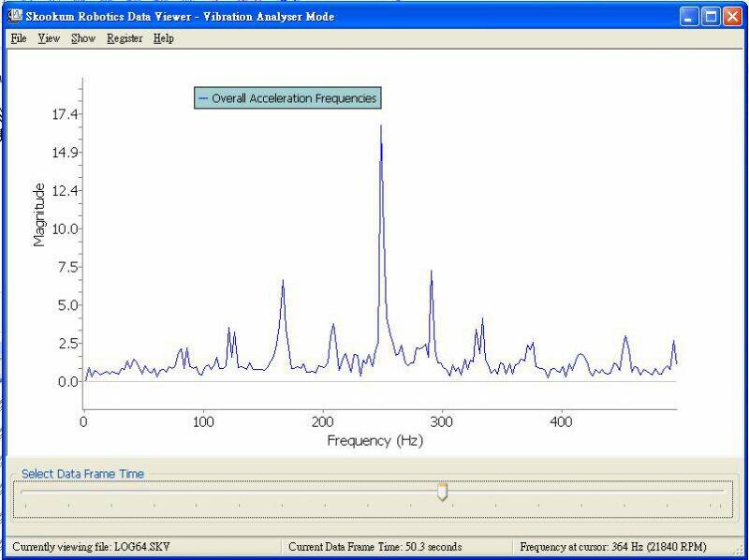749x560 pixels.
Task: Click the Skookum Robotics title bar icon
Action: (x=15, y=16)
